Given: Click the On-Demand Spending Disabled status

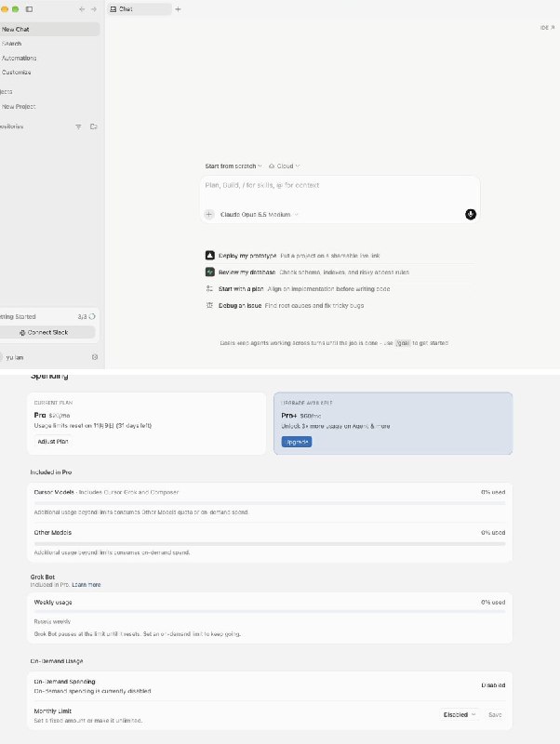Looking at the screenshot, I should point(493,685).
